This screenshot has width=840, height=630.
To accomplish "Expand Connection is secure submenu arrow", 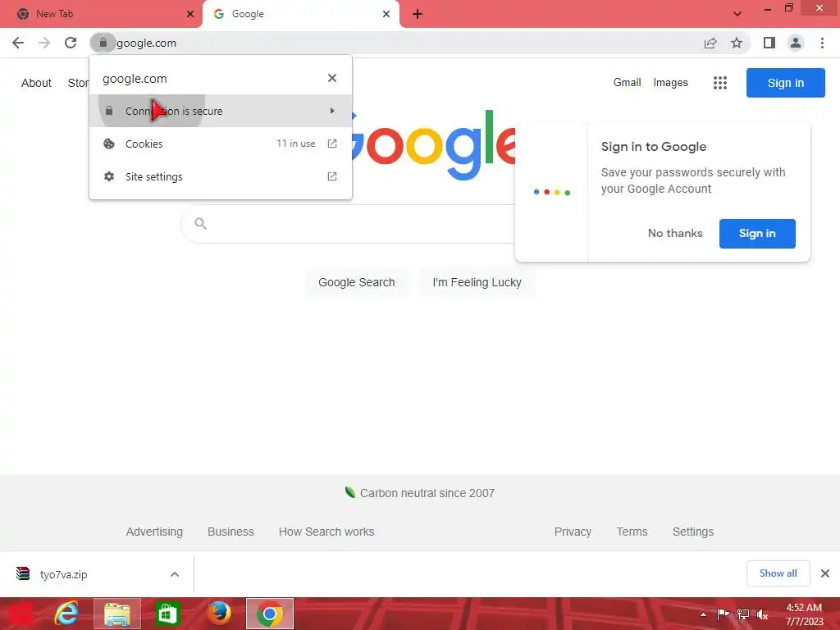I will coord(332,111).
